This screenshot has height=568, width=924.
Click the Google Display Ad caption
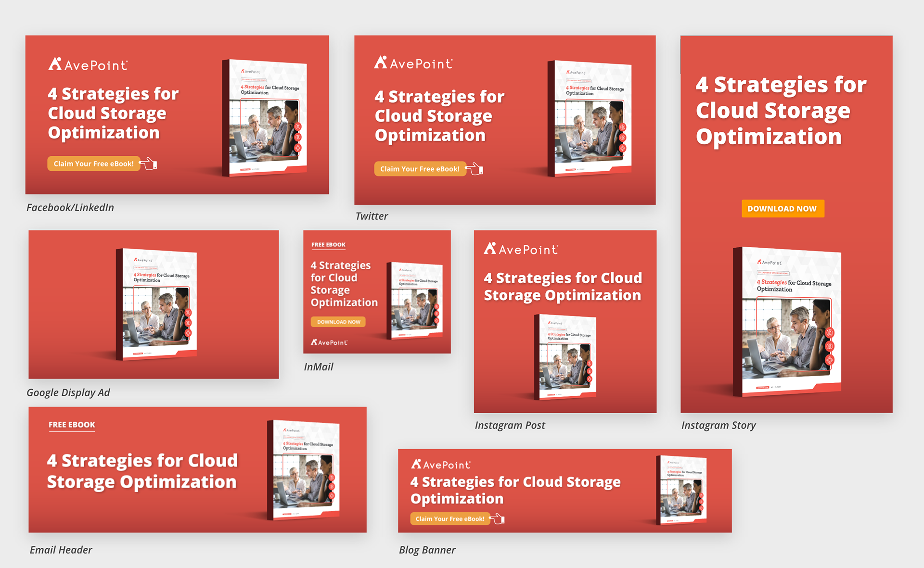(68, 392)
